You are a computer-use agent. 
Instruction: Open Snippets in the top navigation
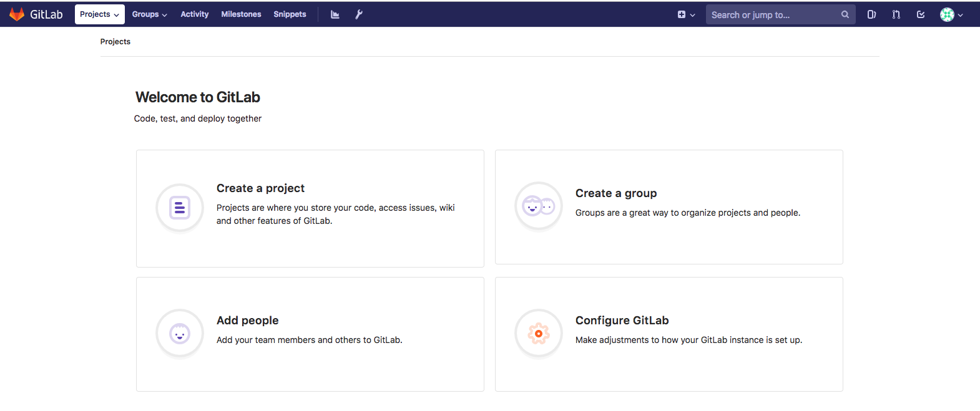(x=290, y=14)
